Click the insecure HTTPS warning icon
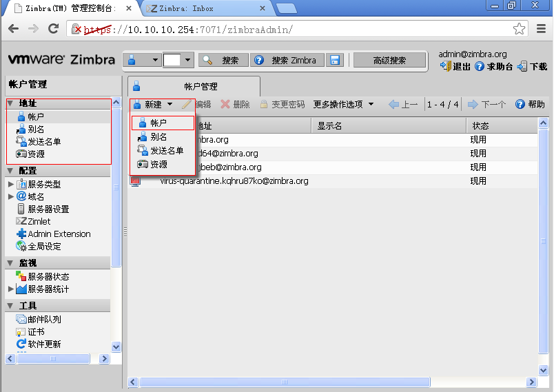The width and height of the screenshot is (554, 392). tap(76, 29)
